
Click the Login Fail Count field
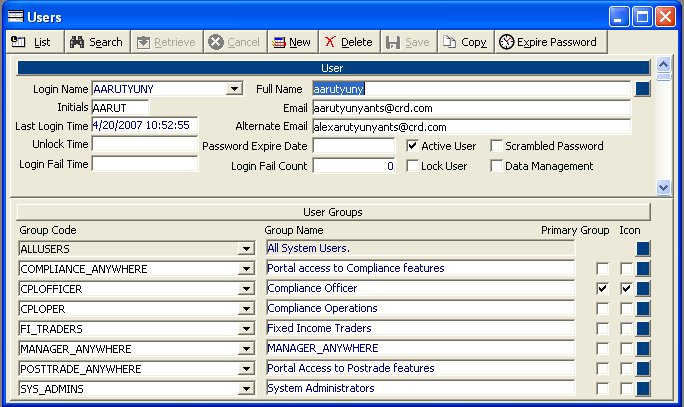(x=354, y=166)
